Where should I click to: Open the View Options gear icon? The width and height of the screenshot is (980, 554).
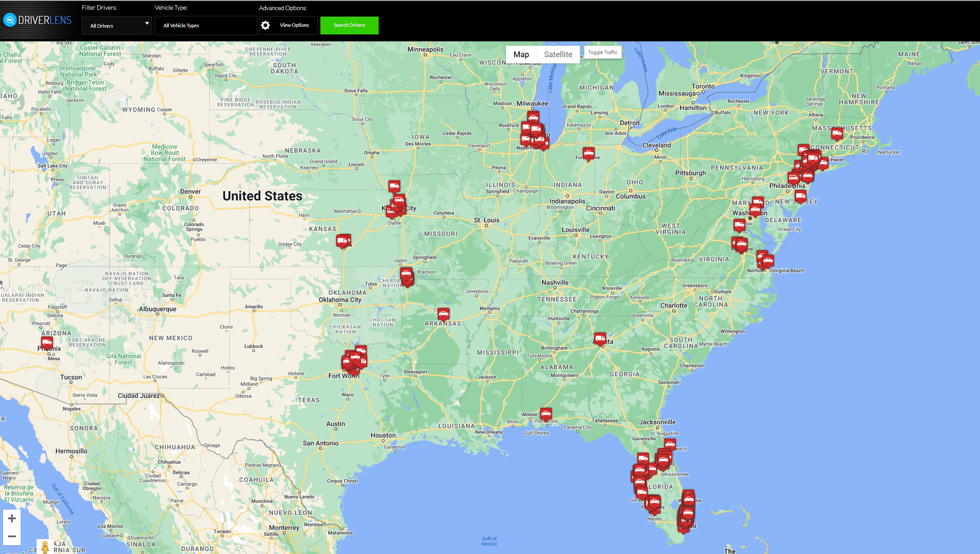point(265,25)
